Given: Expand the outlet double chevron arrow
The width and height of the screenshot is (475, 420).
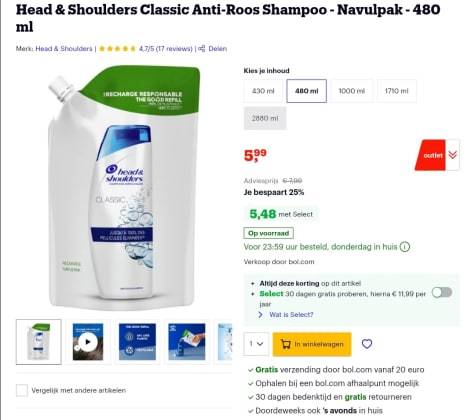Looking at the screenshot, I should pos(453,155).
